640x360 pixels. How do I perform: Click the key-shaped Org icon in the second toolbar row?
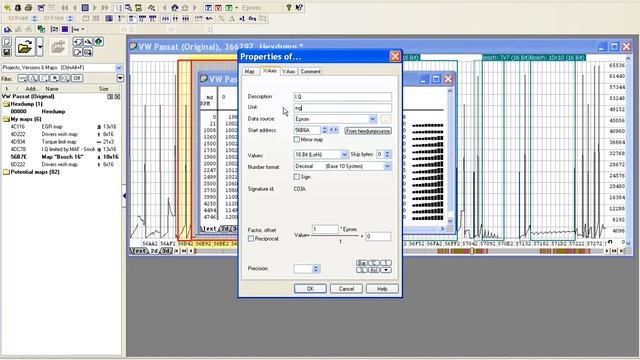[x=252, y=18]
